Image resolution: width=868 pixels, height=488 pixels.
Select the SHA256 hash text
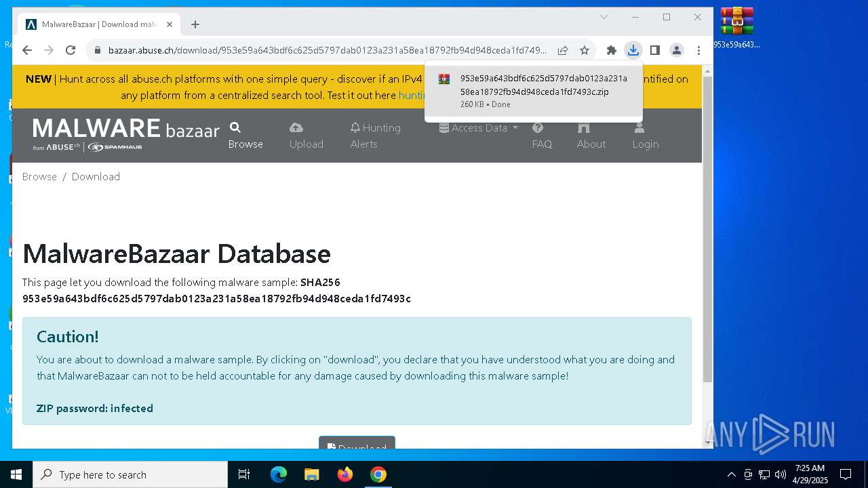pos(216,298)
